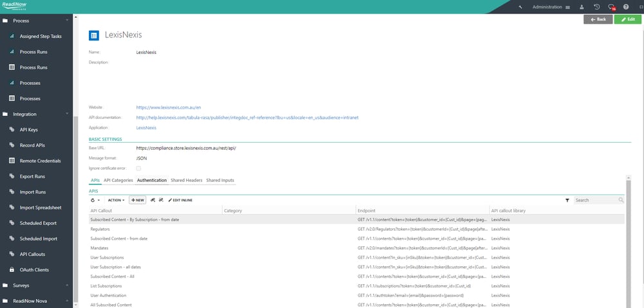Select the Mandates row
Image resolution: width=644 pixels, height=308 pixels.
point(357,248)
